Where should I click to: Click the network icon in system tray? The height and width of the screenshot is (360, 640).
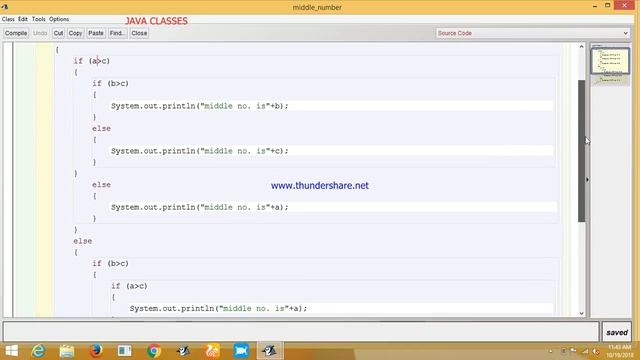(585, 351)
